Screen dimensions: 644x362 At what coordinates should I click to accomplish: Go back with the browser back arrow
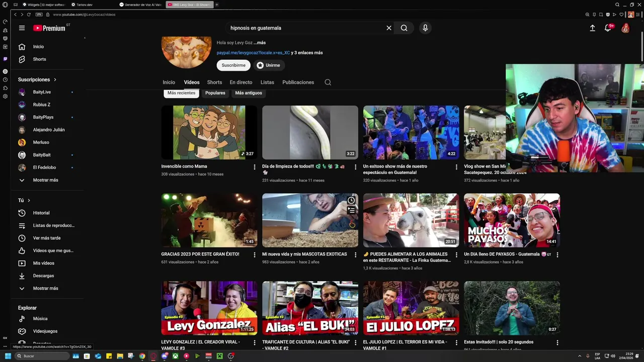pos(16,15)
